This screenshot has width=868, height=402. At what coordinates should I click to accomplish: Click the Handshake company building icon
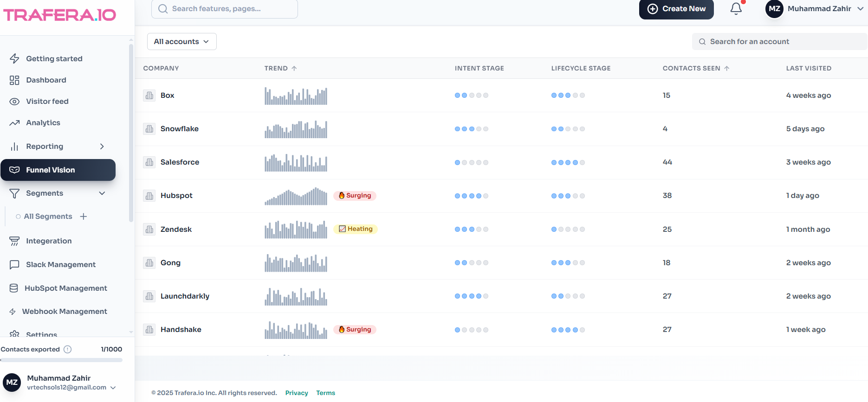149,330
